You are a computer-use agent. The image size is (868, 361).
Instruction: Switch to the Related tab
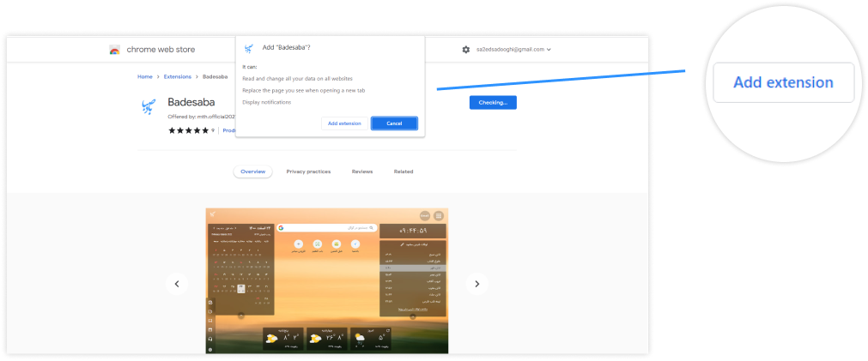(404, 171)
